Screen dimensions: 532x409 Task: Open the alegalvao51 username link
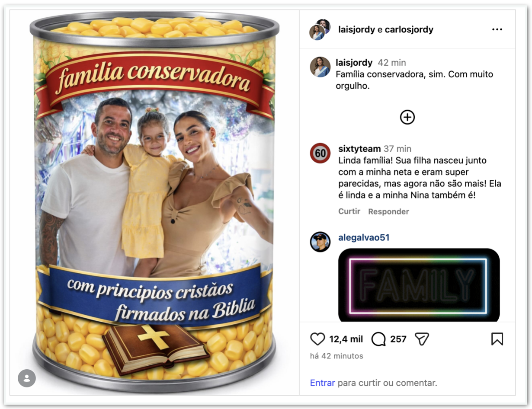click(x=364, y=237)
